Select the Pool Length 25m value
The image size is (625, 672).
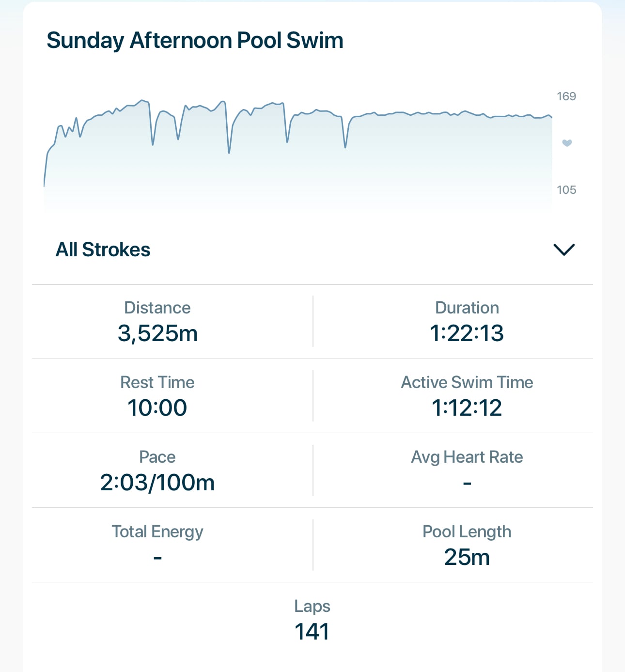(467, 557)
